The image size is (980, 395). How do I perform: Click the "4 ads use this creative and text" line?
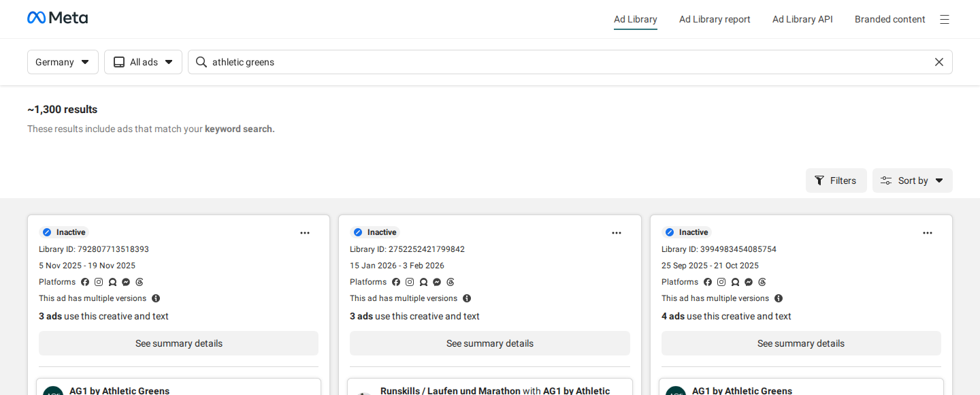point(726,316)
